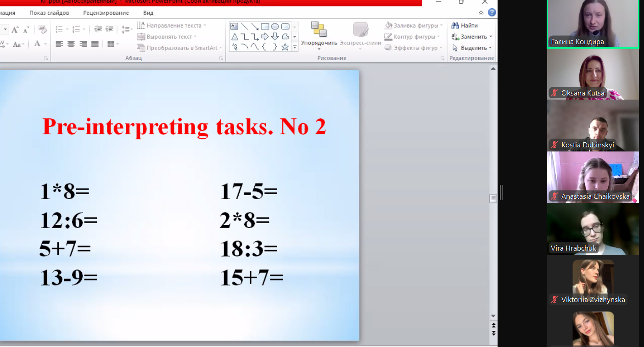Open the Рецензирование ribbon tab
Image resolution: width=644 pixels, height=347 pixels.
(106, 13)
